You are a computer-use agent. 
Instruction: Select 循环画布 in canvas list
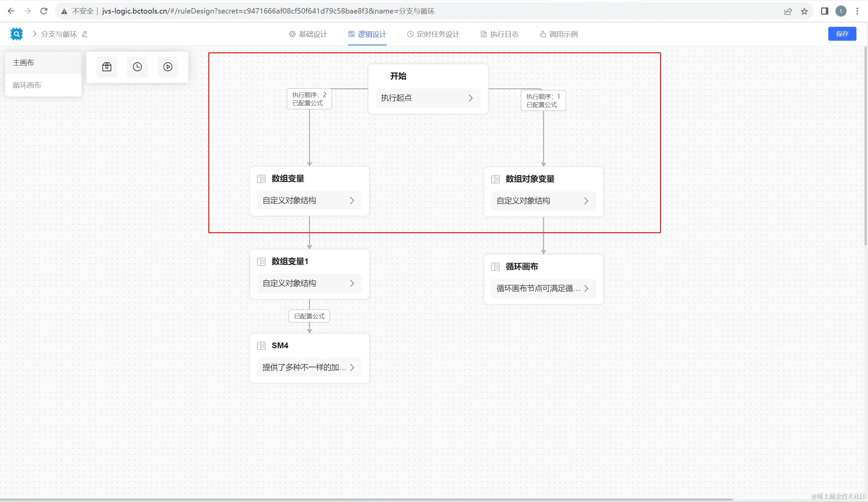[27, 85]
